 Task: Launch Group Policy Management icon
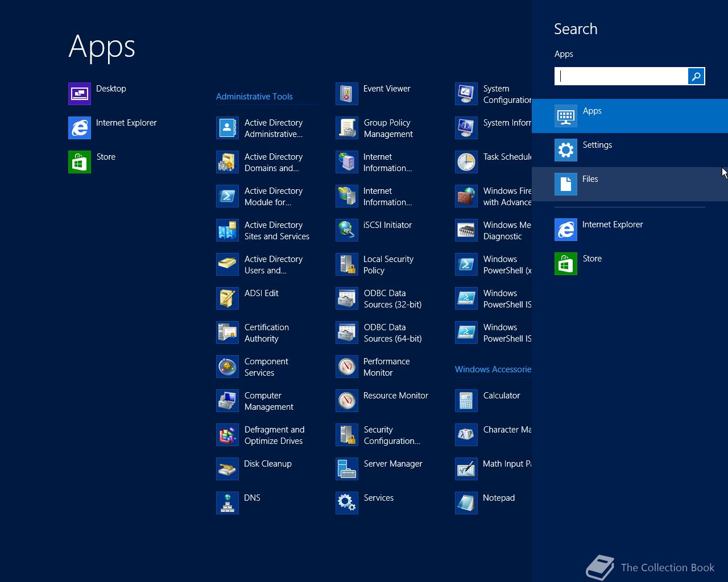point(347,128)
